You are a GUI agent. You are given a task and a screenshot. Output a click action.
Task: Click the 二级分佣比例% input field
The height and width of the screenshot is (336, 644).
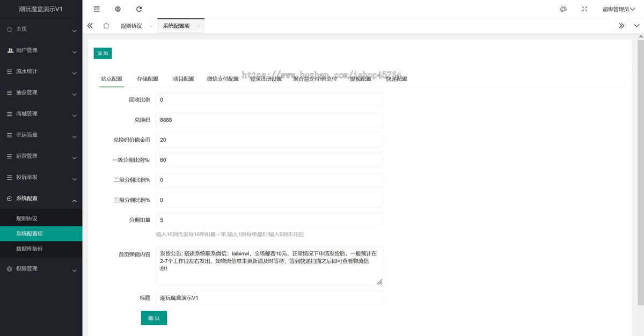pos(269,180)
